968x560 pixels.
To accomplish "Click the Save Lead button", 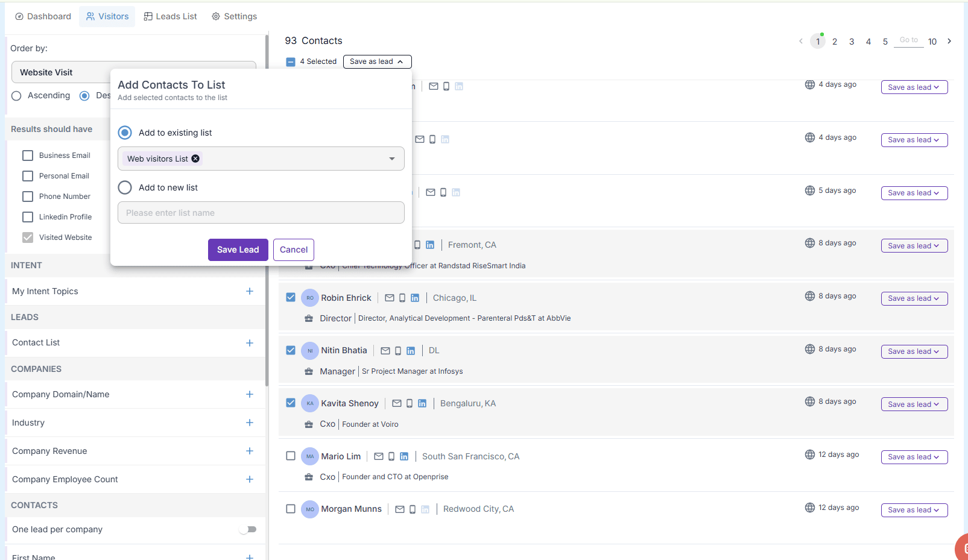I will pyautogui.click(x=238, y=250).
